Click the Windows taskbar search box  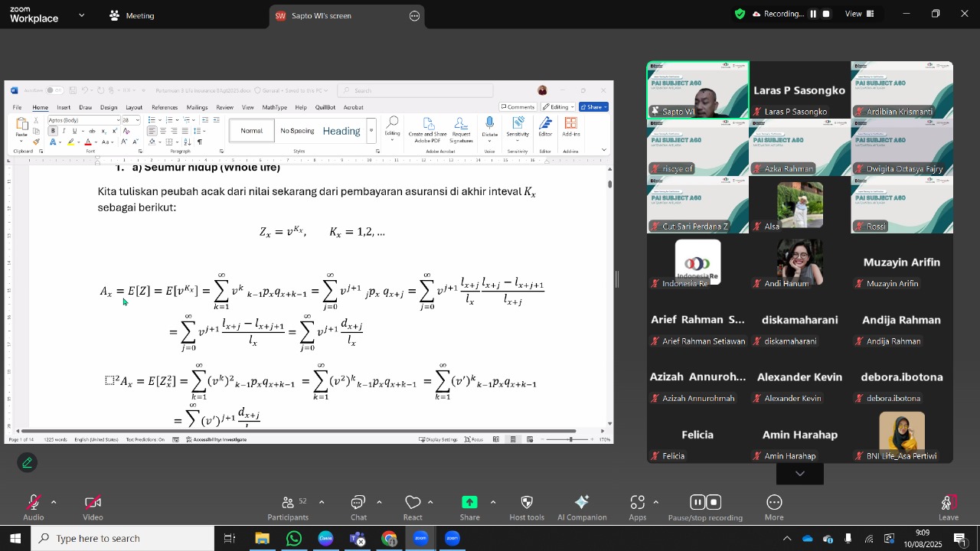tap(122, 539)
